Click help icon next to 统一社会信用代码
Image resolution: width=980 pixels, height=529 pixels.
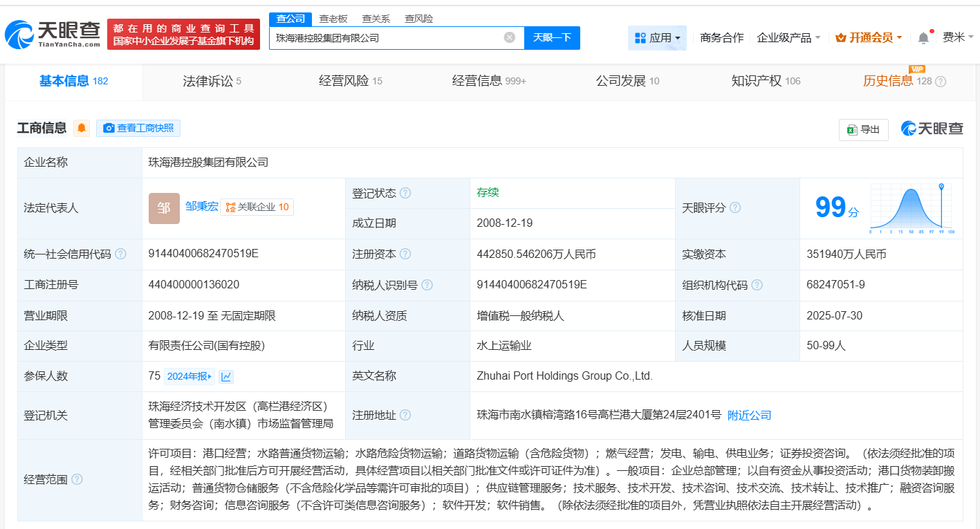pyautogui.click(x=121, y=254)
